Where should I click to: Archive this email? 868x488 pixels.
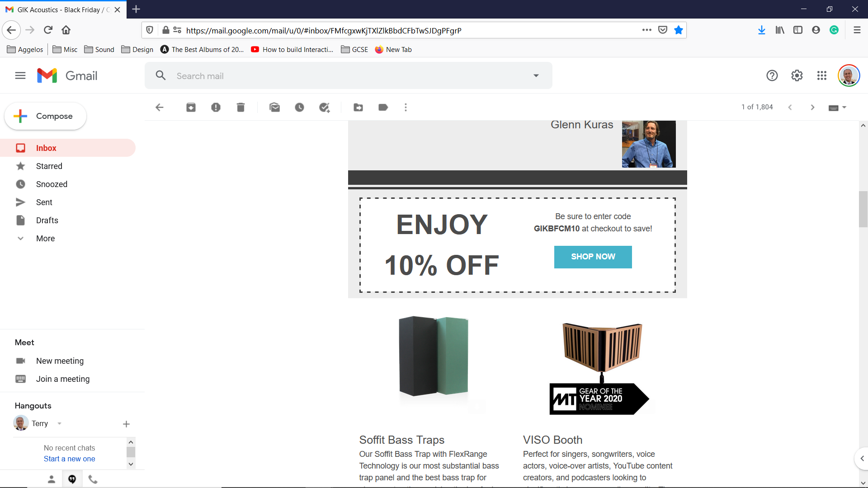191,107
